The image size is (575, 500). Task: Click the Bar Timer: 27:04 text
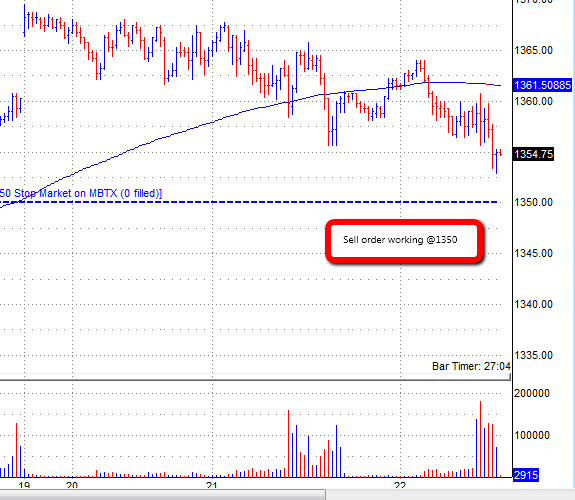coord(471,366)
